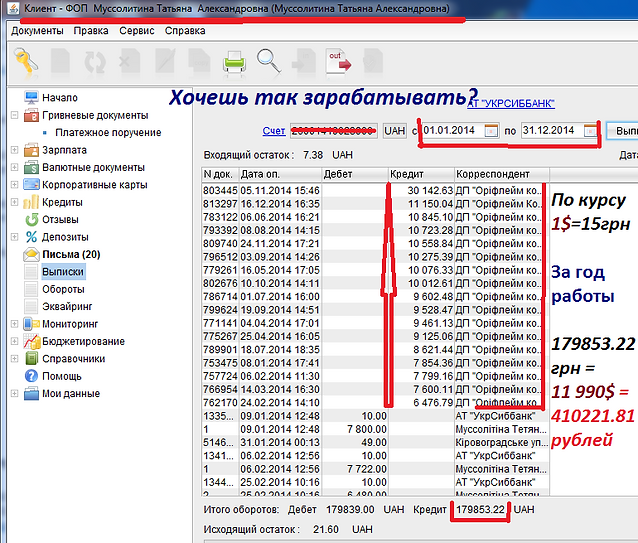Viewport: 638px width, 543px height.
Task: Open the Документы menu
Action: coord(37,31)
